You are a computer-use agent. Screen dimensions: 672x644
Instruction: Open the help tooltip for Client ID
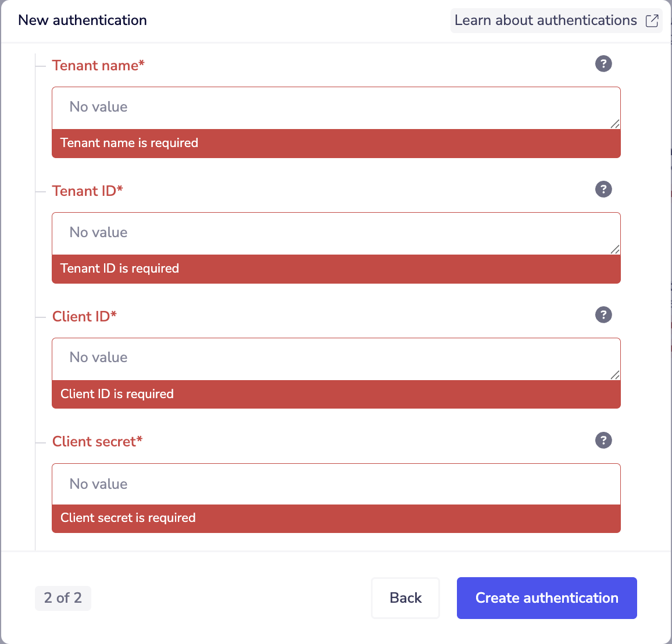coord(603,315)
